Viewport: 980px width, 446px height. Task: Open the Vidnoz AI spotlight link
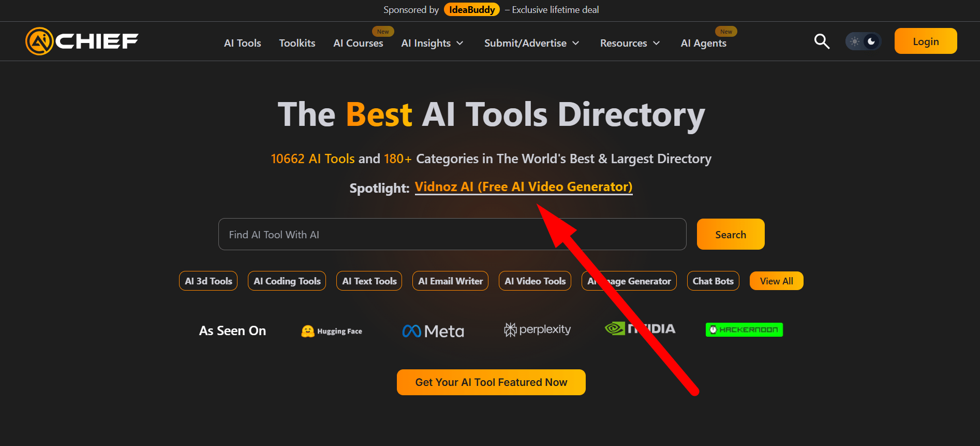click(x=523, y=187)
